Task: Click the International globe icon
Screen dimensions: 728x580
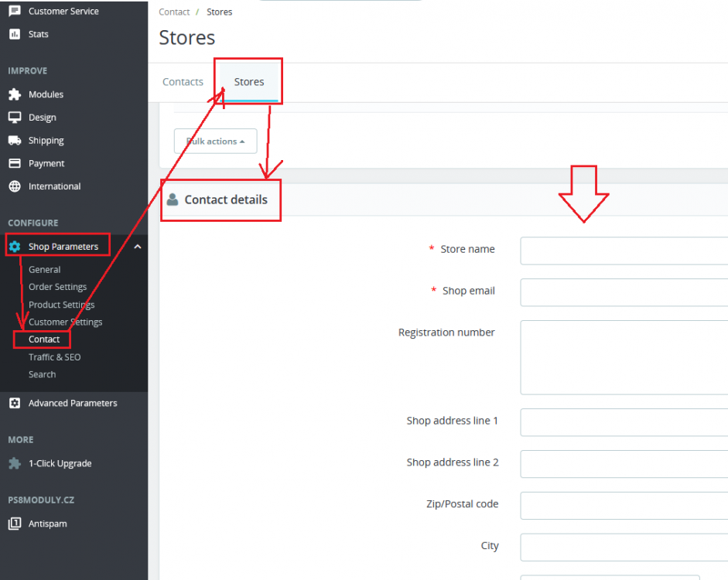Action: pos(15,186)
